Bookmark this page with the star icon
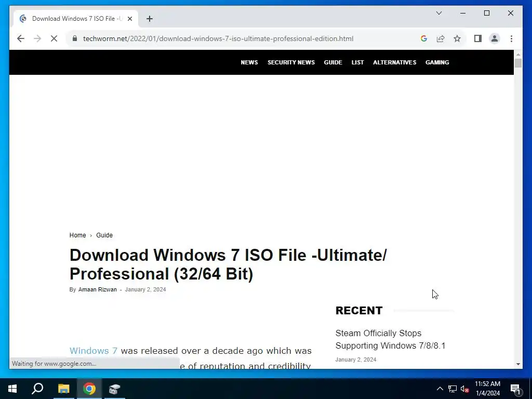Viewport: 532px width, 399px height. [457, 38]
